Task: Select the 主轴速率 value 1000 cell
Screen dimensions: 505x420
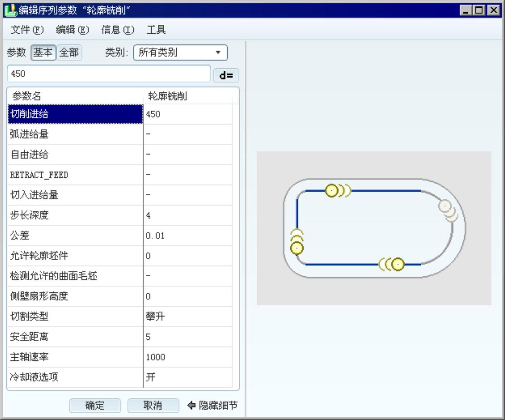Action: pyautogui.click(x=187, y=357)
